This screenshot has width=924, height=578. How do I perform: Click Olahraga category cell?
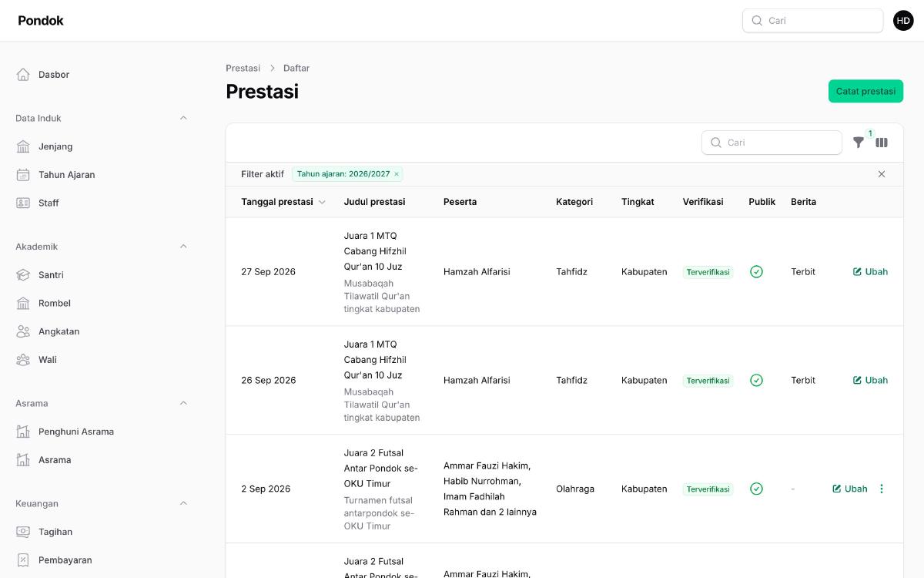tap(575, 489)
